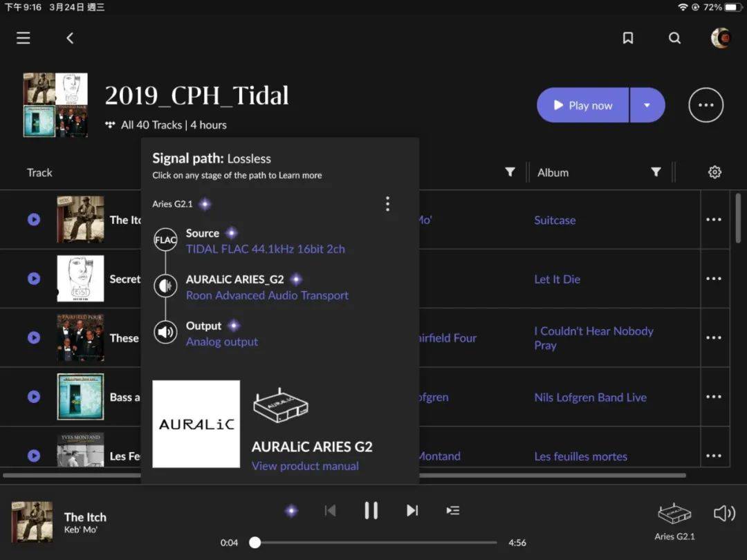Skip to the next track
Viewport: 747px width, 560px height.
click(x=412, y=510)
